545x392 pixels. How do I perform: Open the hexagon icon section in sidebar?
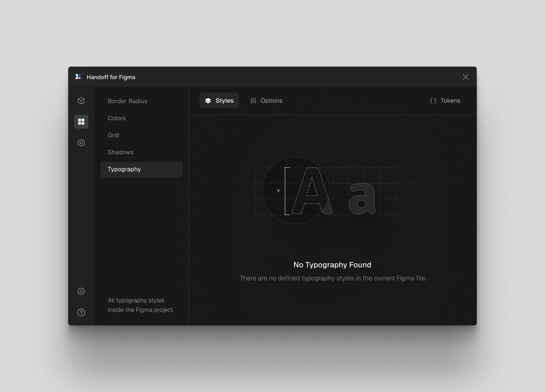tap(81, 142)
